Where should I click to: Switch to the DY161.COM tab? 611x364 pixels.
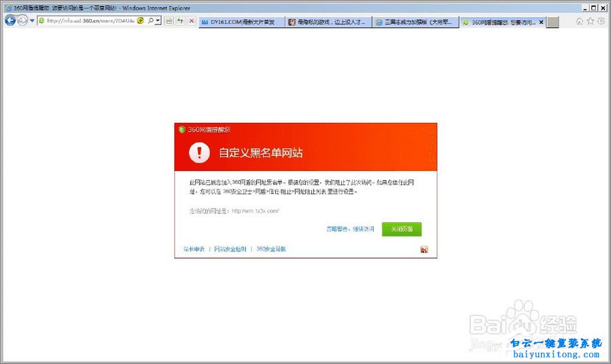[x=241, y=22]
